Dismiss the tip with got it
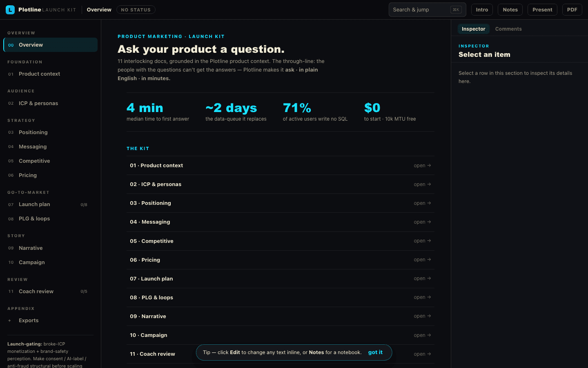 pyautogui.click(x=375, y=352)
